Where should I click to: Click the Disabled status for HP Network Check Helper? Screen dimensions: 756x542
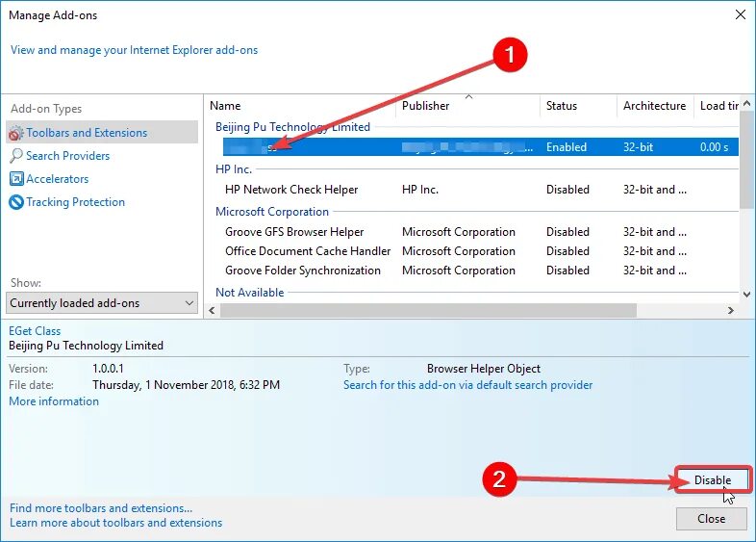(x=568, y=190)
